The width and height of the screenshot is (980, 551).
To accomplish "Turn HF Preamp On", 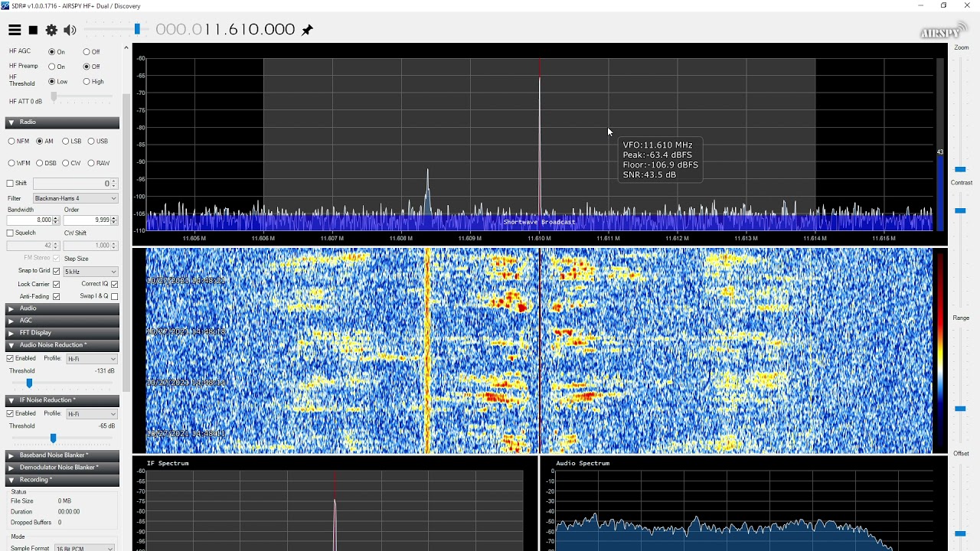I will tap(52, 67).
